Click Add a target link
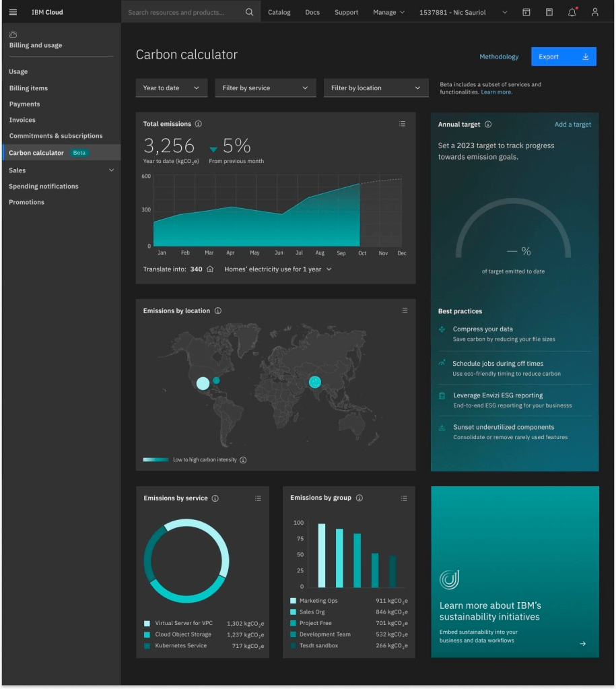Viewport: 616px width, 689px height. click(x=572, y=125)
